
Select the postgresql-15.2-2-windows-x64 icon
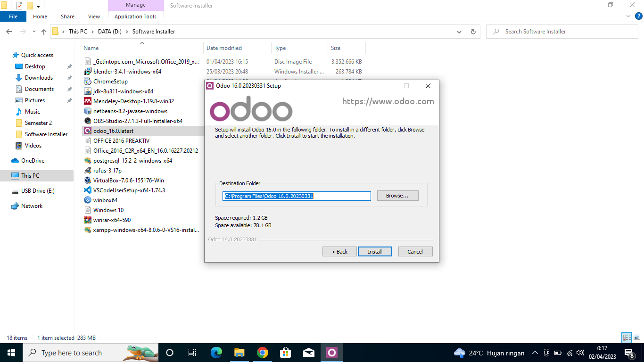[87, 161]
